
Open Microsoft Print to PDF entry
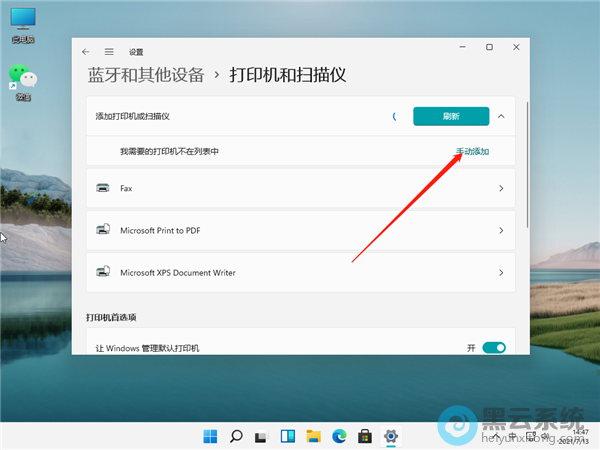(x=300, y=230)
